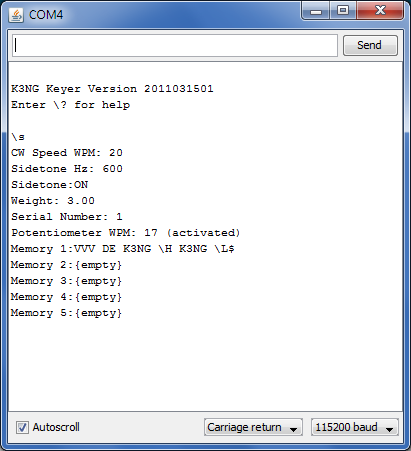Click the 'Memory 1:VVV DE K3NG' line

(x=123, y=249)
